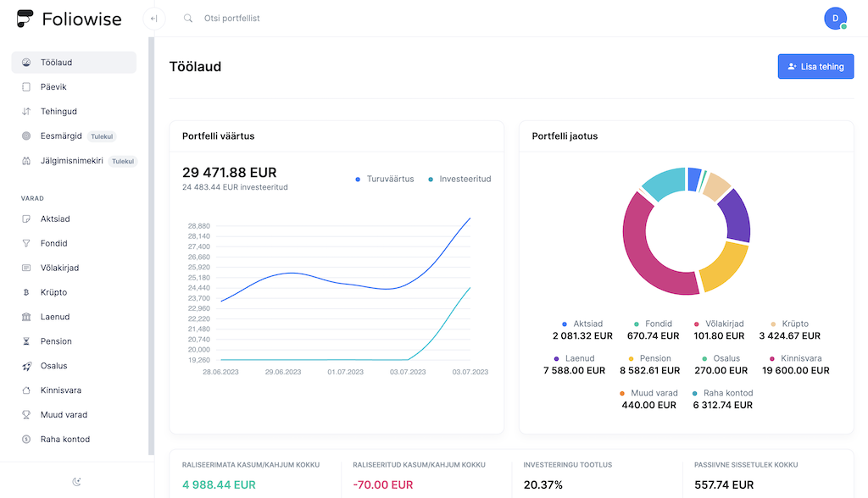Open the Krüpto bitcoin icon
This screenshot has width=868, height=498.
point(26,292)
